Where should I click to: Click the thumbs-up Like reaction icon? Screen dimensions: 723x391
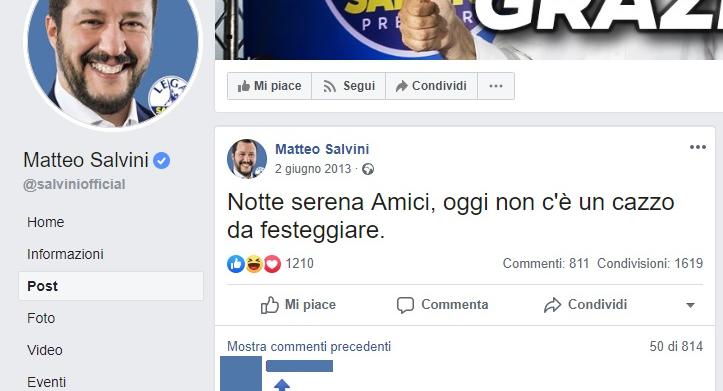coord(236,264)
